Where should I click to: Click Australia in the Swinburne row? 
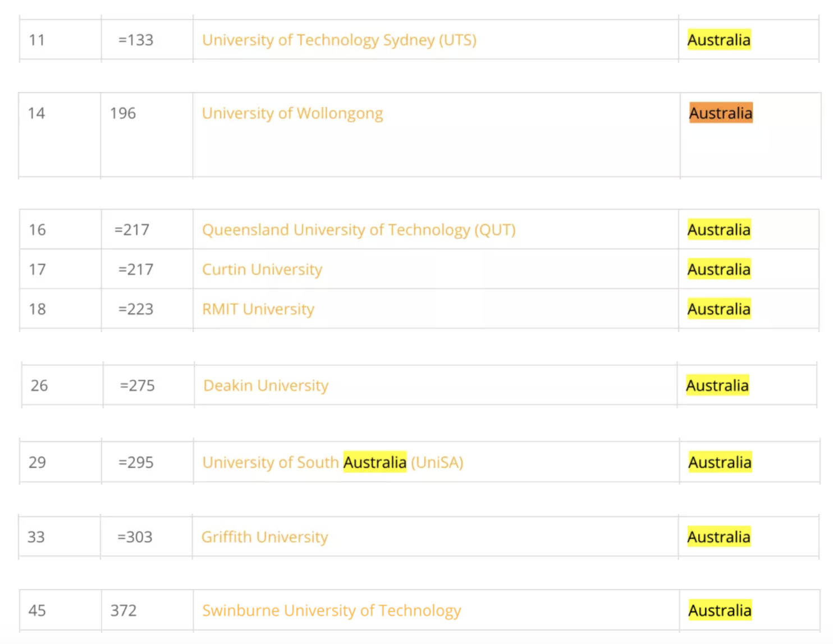(720, 611)
